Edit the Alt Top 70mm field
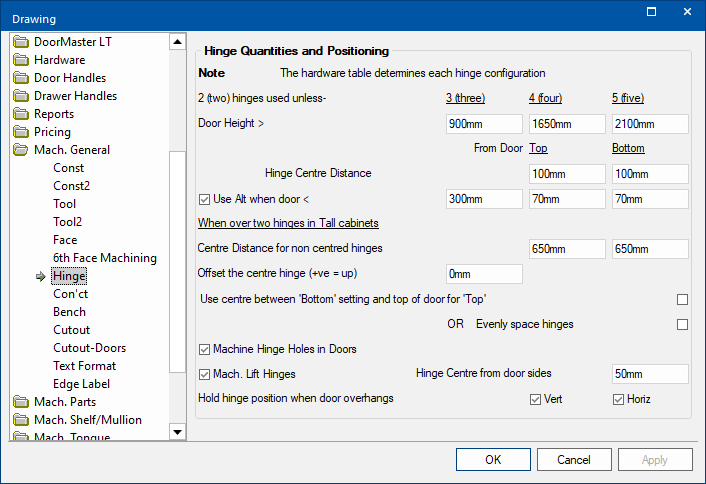 click(x=567, y=199)
